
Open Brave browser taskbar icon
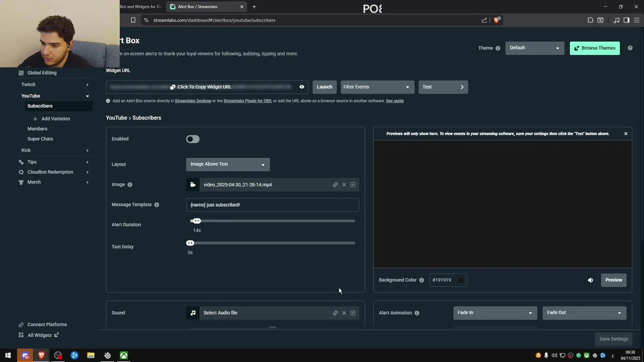coord(41,355)
